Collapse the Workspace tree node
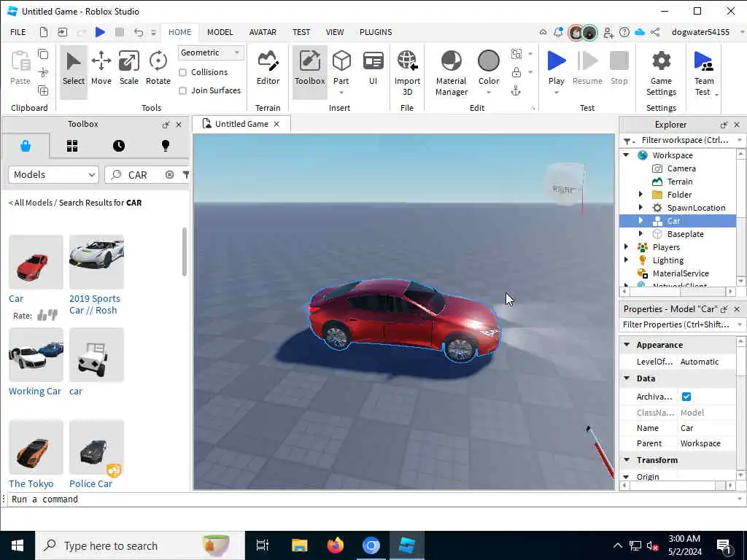The height and width of the screenshot is (560, 747). 626,155
